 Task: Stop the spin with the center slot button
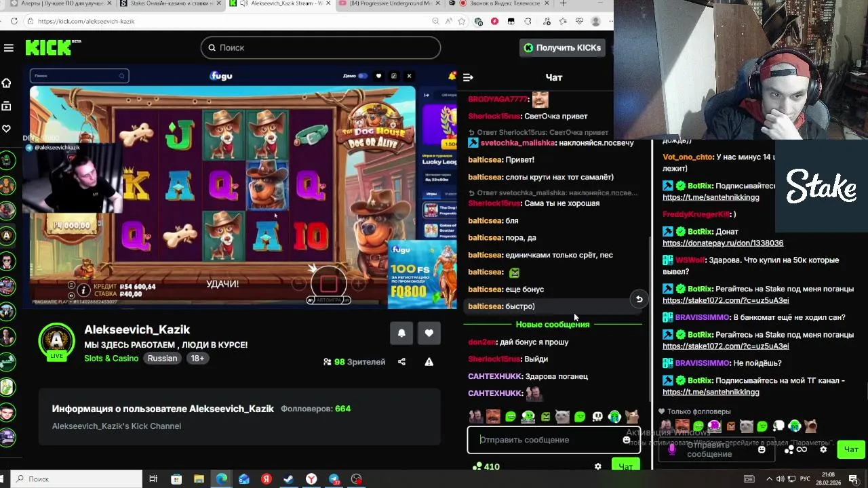(329, 283)
